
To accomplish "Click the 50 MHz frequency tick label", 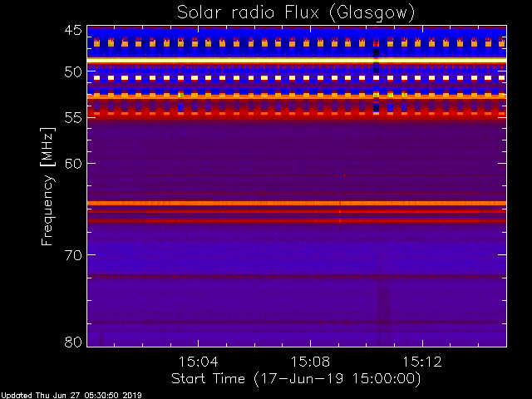I will tap(73, 72).
